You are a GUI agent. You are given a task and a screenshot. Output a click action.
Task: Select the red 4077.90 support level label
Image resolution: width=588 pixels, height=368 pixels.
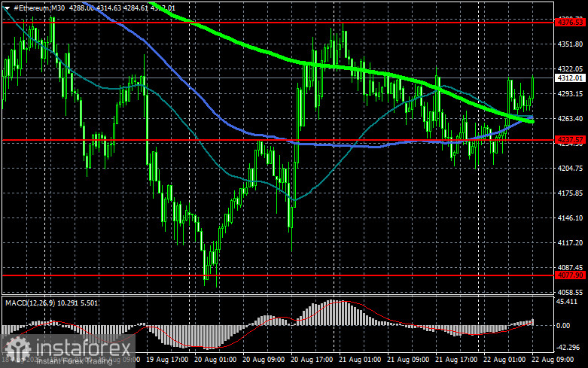(x=570, y=275)
